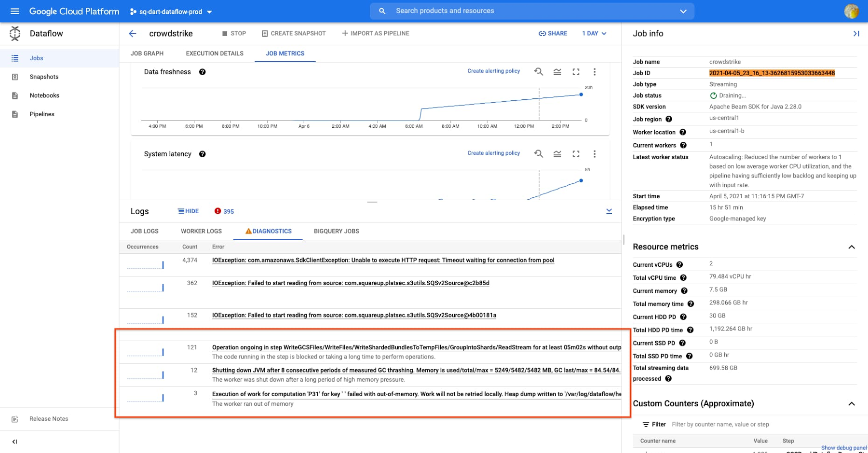This screenshot has width=868, height=453.
Task: Open the 1 DAY time range dropdown
Action: [594, 33]
